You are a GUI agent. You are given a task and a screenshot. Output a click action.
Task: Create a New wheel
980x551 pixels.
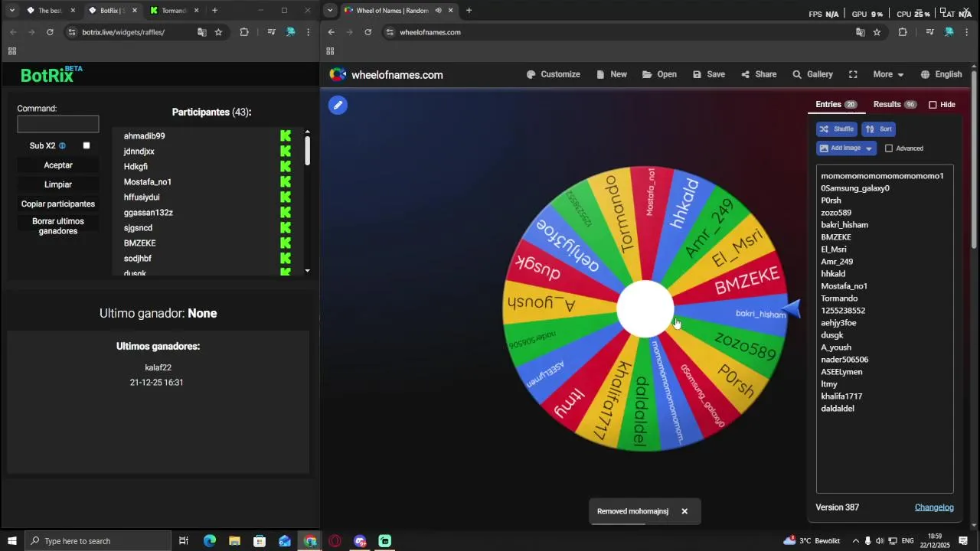pos(611,74)
